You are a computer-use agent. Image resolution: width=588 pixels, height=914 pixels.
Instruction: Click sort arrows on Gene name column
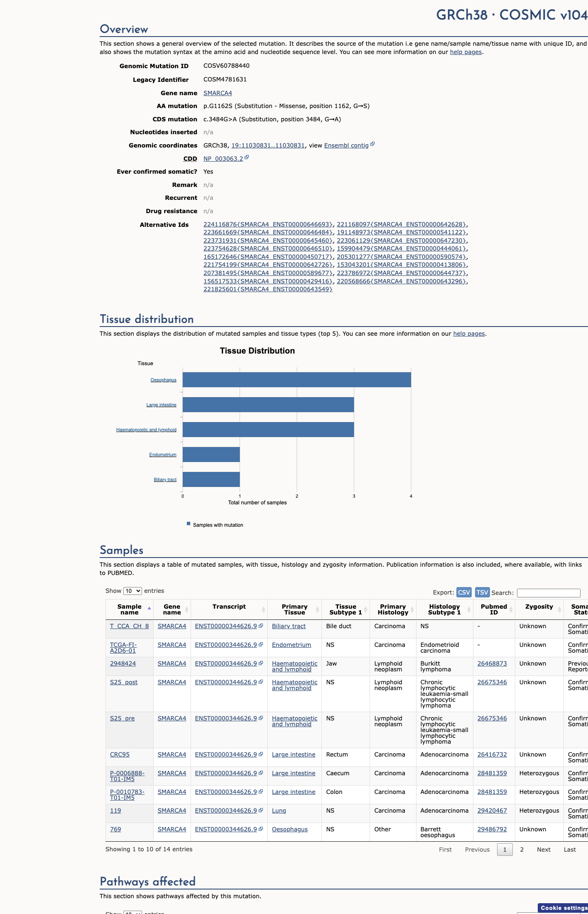click(x=187, y=609)
